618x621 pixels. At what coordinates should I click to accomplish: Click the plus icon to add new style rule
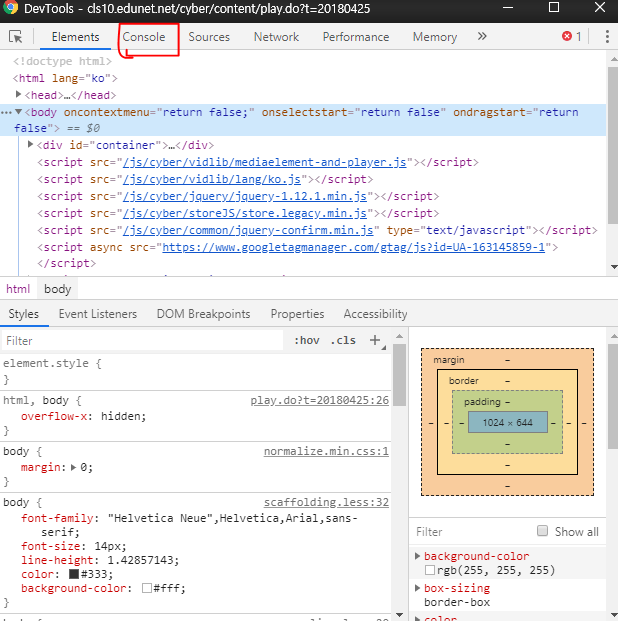tap(375, 340)
